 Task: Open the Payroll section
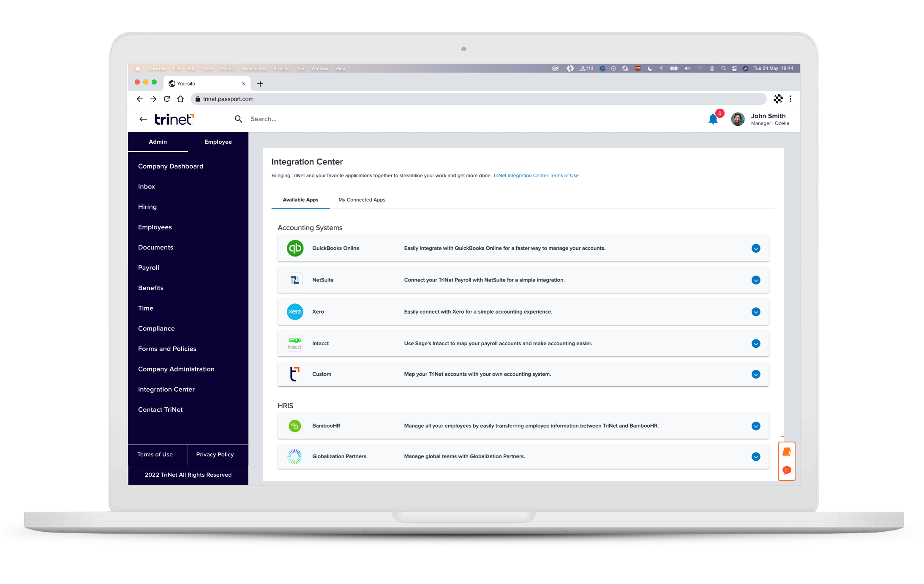tap(148, 267)
